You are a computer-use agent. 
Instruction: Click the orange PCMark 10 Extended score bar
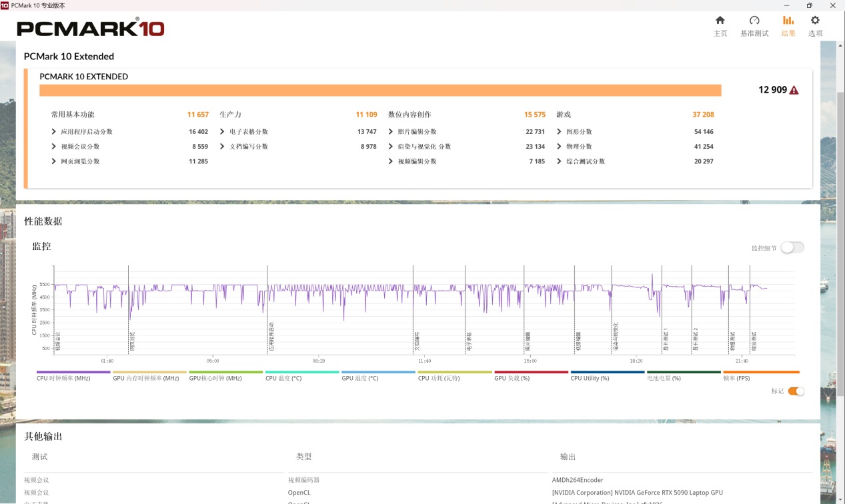point(380,91)
